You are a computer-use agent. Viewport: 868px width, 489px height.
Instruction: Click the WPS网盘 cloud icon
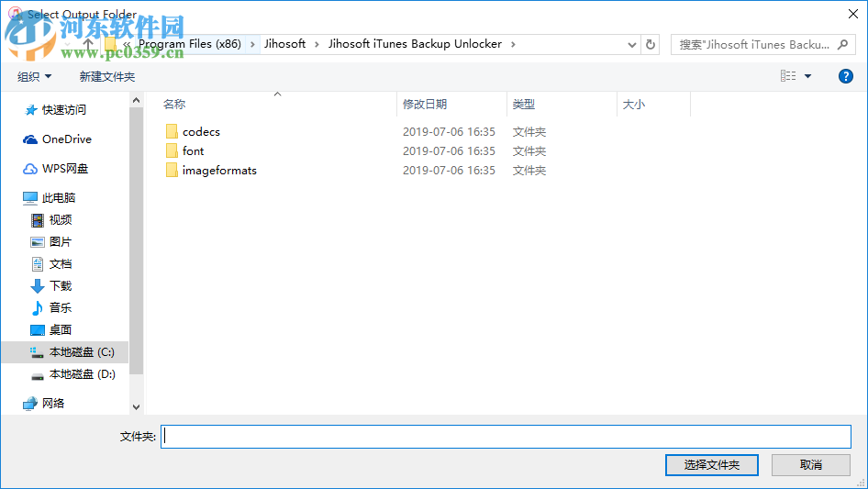[x=30, y=169]
